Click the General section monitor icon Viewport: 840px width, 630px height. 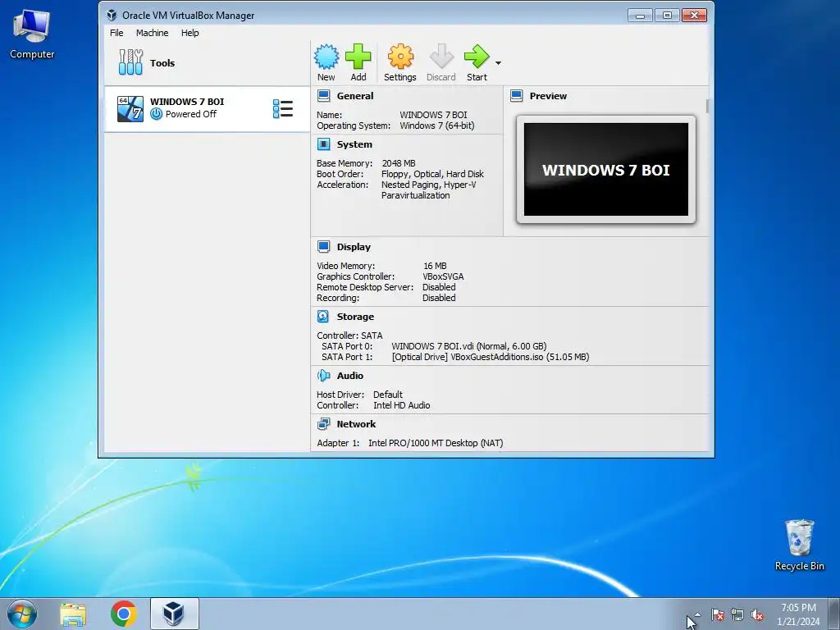click(323, 96)
